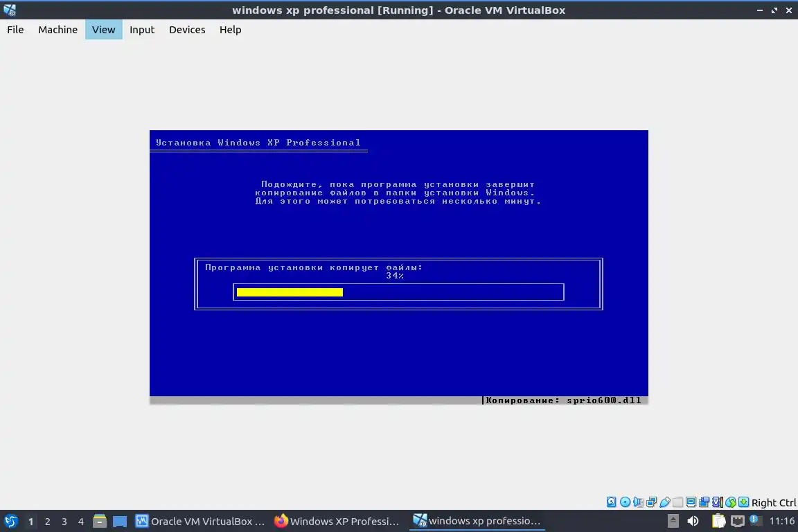
Task: Open the volume control tray icon
Action: click(693, 521)
